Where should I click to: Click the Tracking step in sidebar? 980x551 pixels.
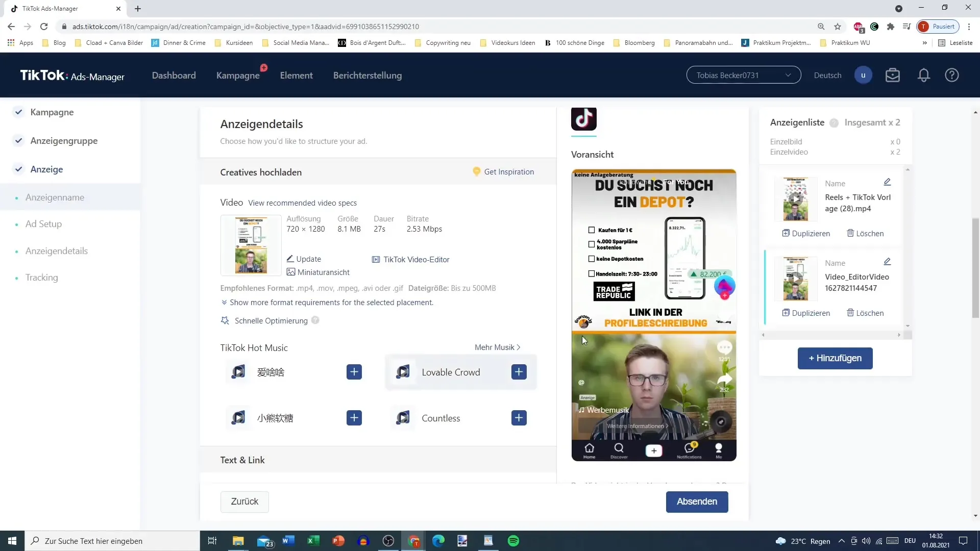click(42, 277)
